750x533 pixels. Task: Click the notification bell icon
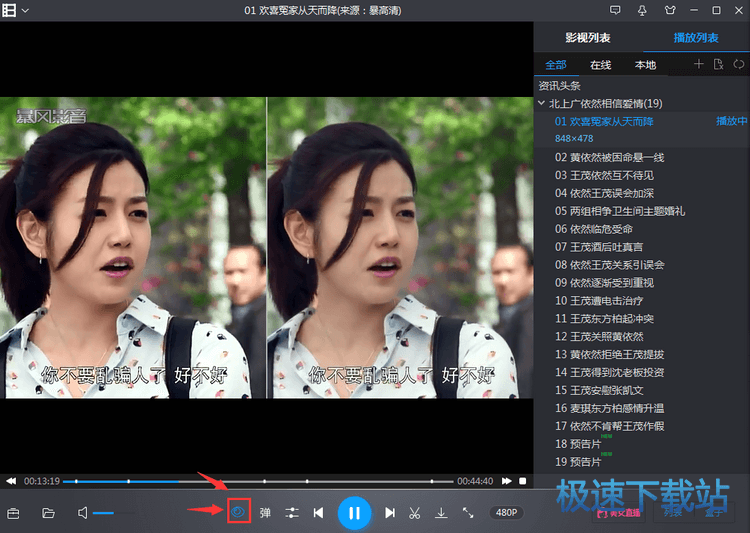pyautogui.click(x=642, y=10)
